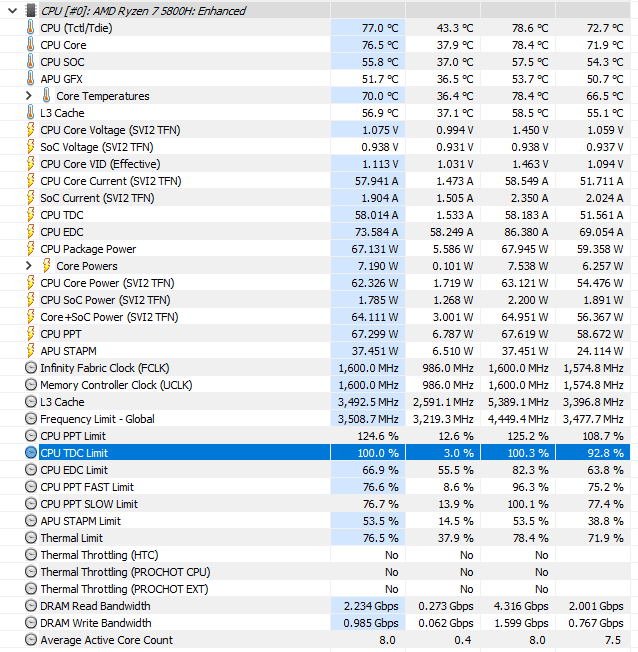Click thermometer icon beside CPU (Tctl/Tdie)
The width and height of the screenshot is (638, 652).
click(x=30, y=28)
